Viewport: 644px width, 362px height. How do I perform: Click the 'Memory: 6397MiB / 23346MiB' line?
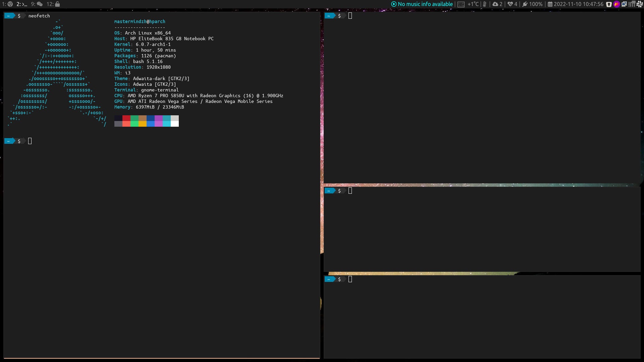coord(149,107)
